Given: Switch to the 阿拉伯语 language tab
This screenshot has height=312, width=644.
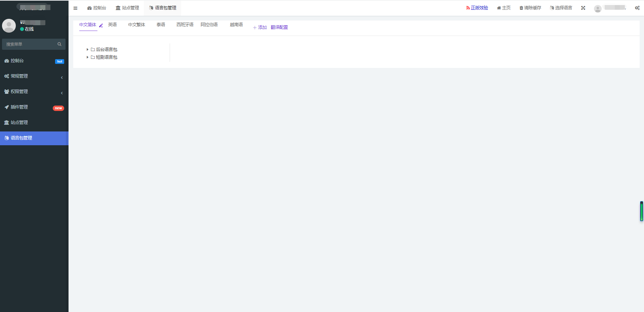Looking at the screenshot, I should coord(209,25).
